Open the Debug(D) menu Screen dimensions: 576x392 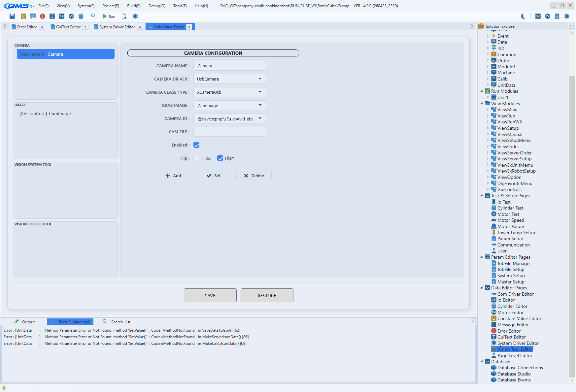point(157,6)
